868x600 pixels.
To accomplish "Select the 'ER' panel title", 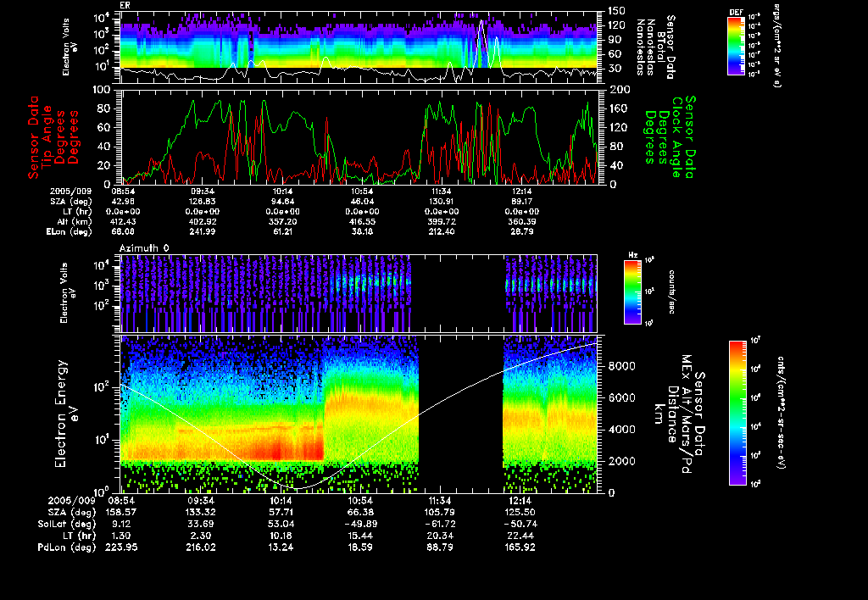I will pos(125,6).
